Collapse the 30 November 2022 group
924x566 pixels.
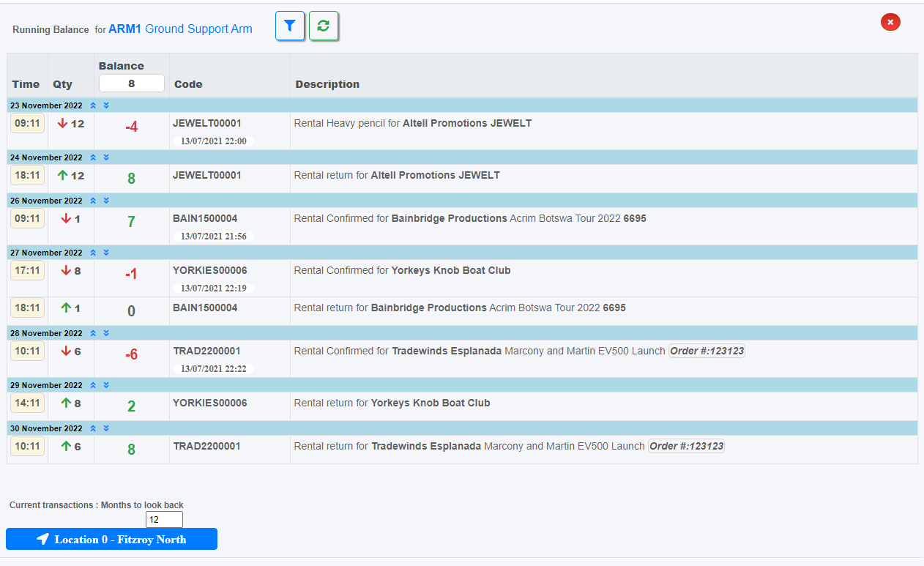point(93,428)
